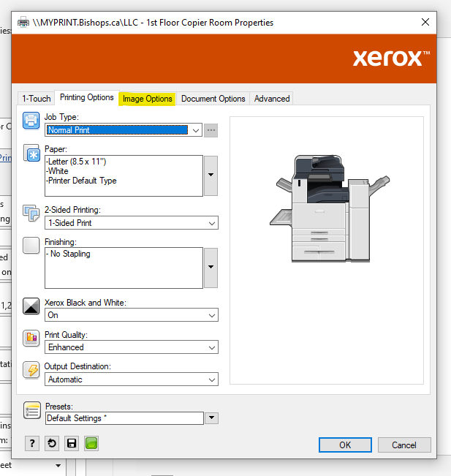This screenshot has width=451, height=476.
Task: Click the 2-Sided Printing icon
Action: coord(32,214)
